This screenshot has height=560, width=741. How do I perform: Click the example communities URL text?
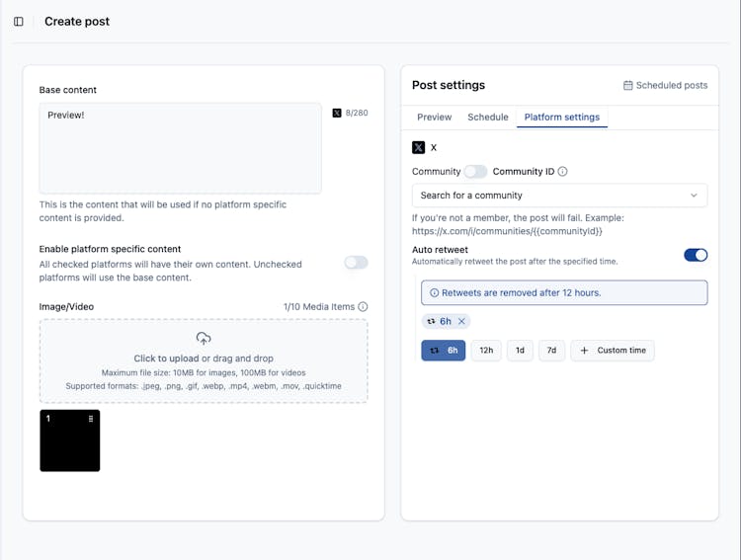507,231
